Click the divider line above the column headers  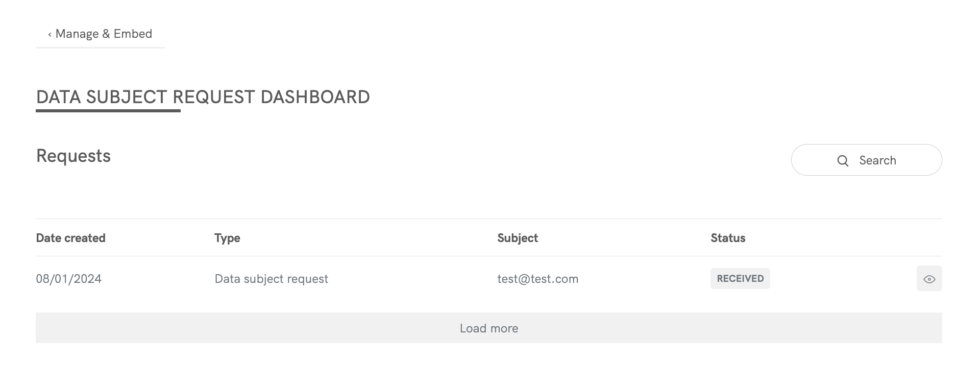488,219
